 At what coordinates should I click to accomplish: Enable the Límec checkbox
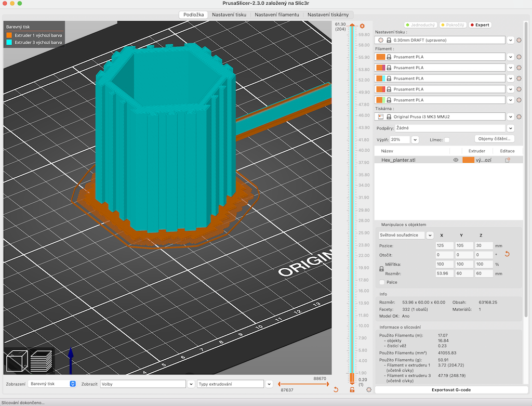447,140
